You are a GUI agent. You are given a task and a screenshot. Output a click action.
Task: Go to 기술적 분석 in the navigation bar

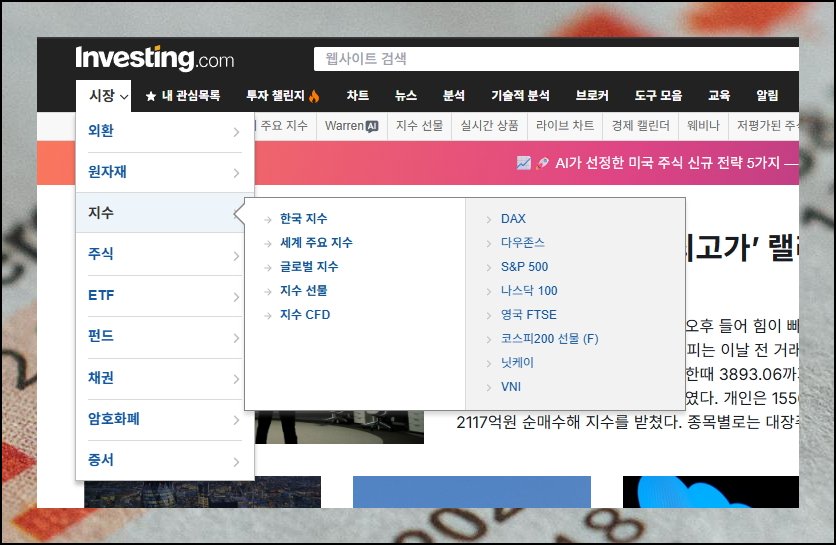pos(520,96)
